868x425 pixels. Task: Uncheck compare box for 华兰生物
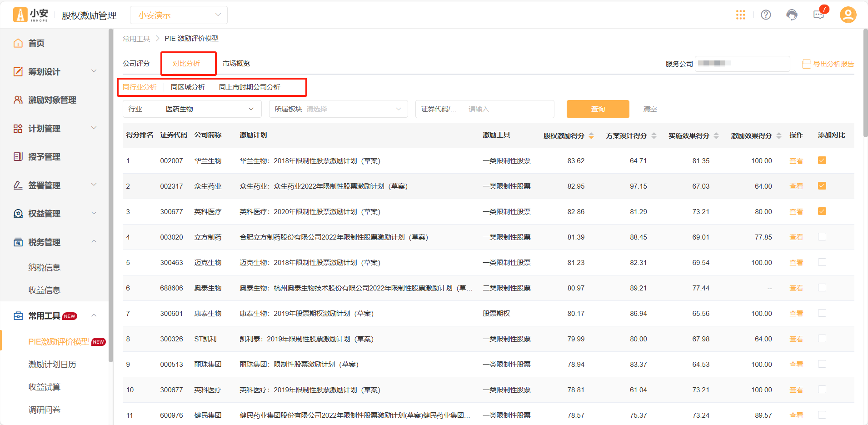pyautogui.click(x=822, y=160)
